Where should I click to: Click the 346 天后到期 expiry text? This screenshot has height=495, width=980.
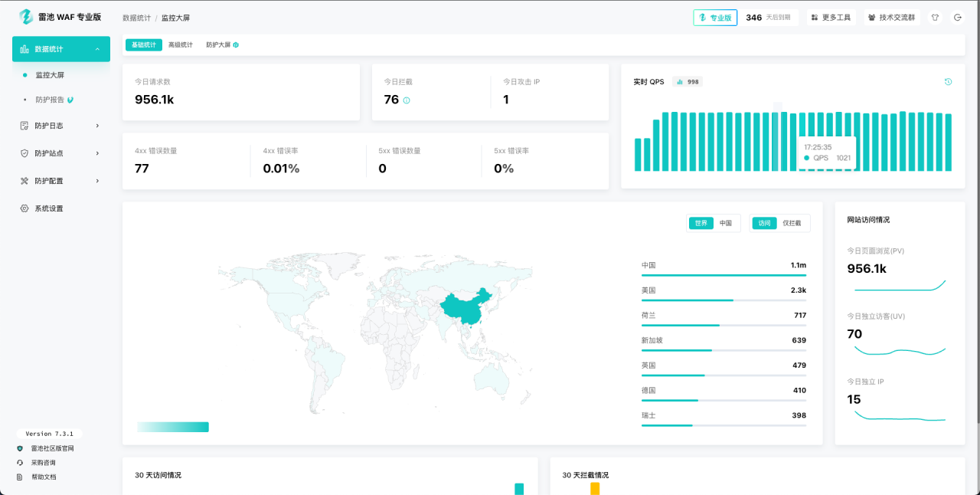click(x=768, y=18)
